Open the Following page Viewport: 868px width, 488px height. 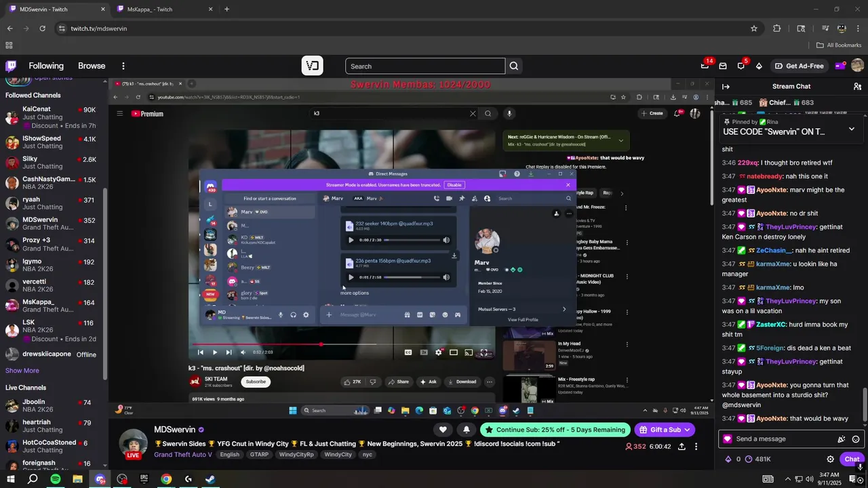[x=46, y=66]
